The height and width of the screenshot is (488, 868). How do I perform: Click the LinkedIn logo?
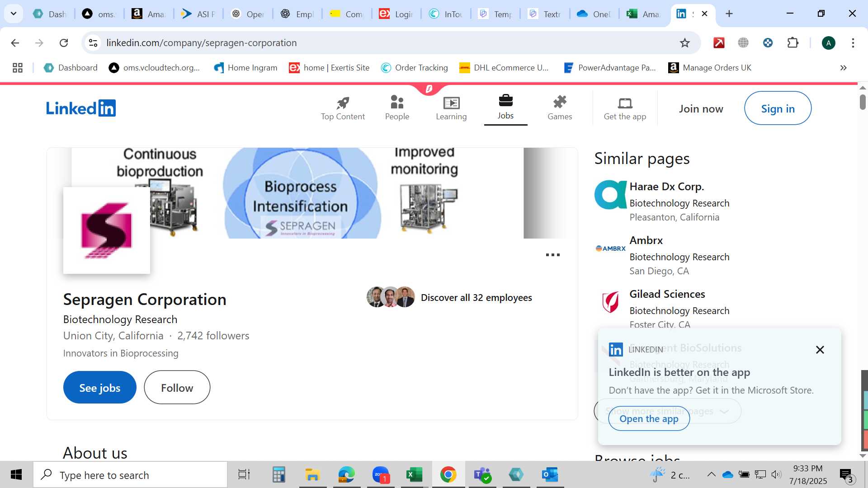(x=81, y=108)
